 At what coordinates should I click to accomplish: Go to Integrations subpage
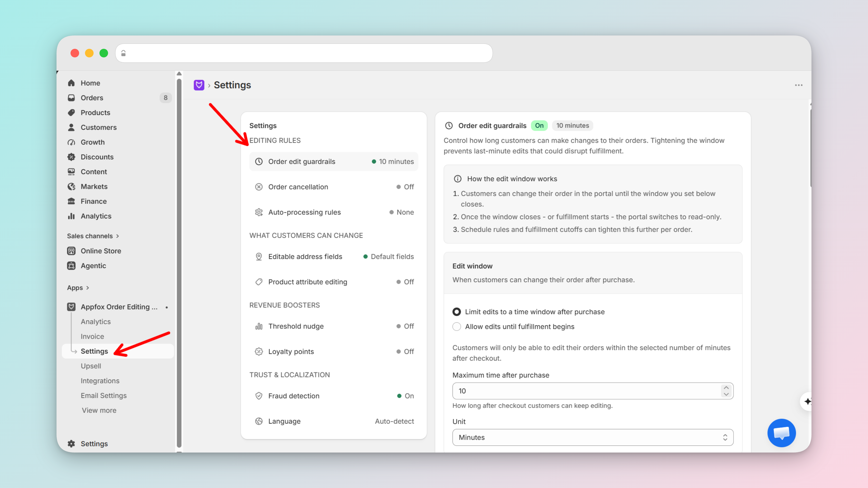pyautogui.click(x=100, y=381)
